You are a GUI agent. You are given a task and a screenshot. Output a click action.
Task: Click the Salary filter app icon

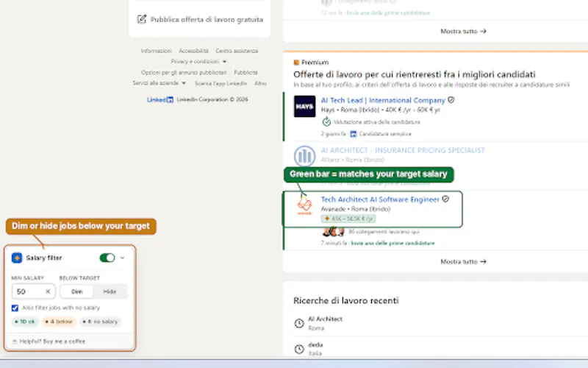(17, 258)
